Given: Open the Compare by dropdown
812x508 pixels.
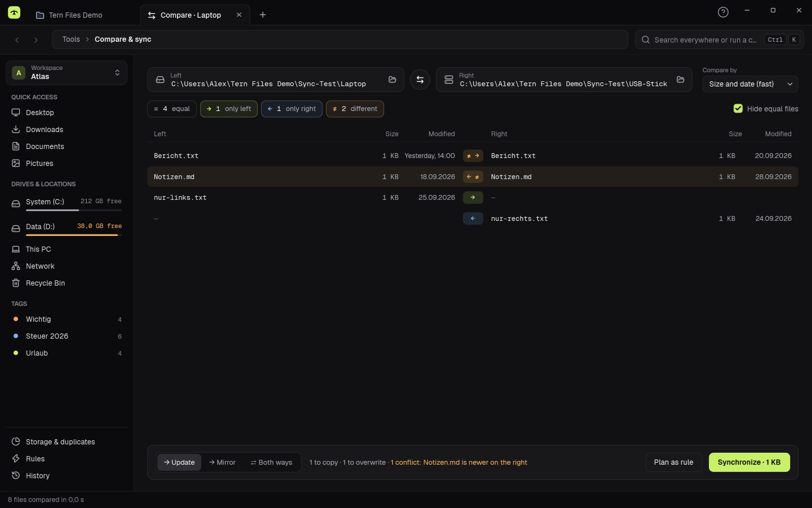Looking at the screenshot, I should (x=750, y=84).
